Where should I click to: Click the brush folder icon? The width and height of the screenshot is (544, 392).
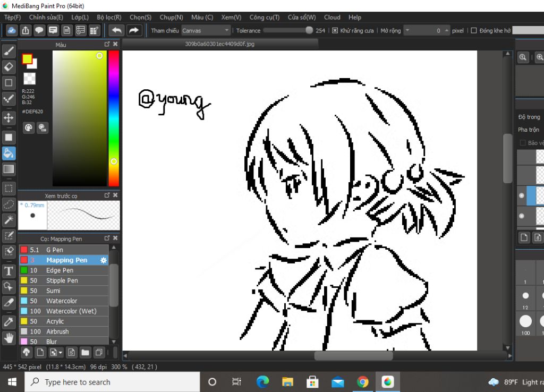85,353
